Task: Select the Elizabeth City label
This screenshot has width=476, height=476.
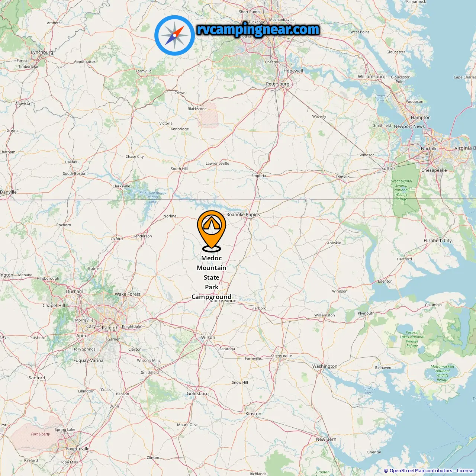Action: 438,241
